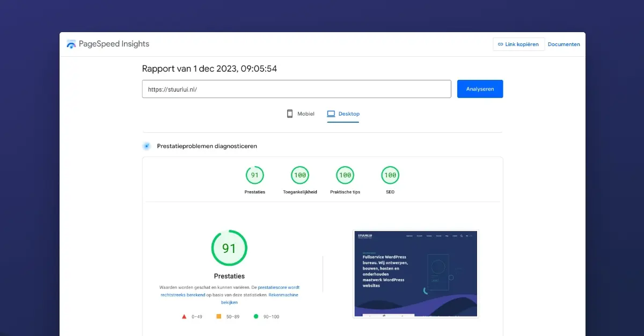
Task: Click the 100 Praktische tips score gauge
Action: tap(345, 175)
